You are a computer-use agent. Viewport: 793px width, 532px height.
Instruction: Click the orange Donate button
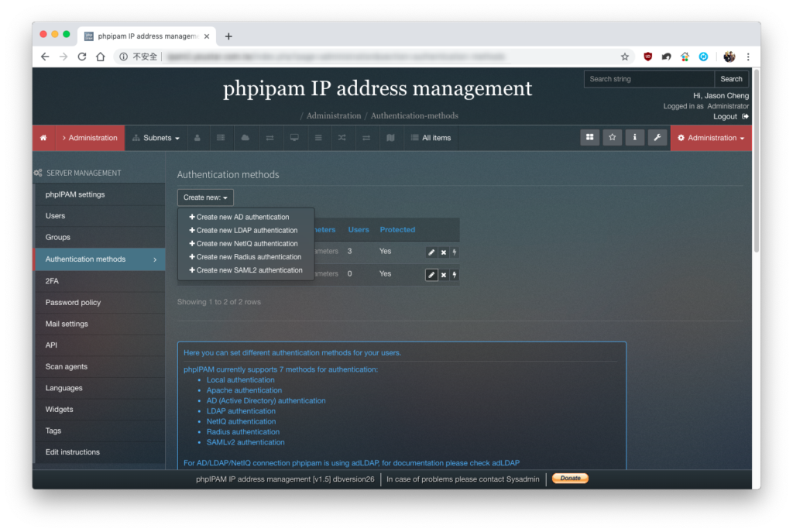tap(570, 478)
